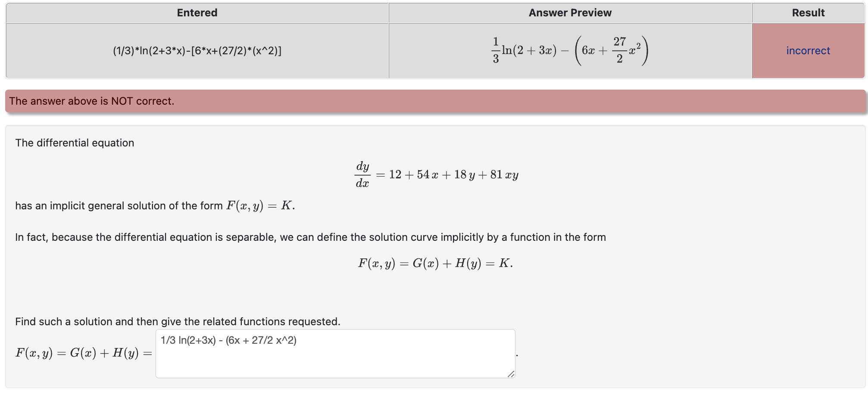Click the Entered column header
Screen dimensions: 868x398
pos(197,12)
